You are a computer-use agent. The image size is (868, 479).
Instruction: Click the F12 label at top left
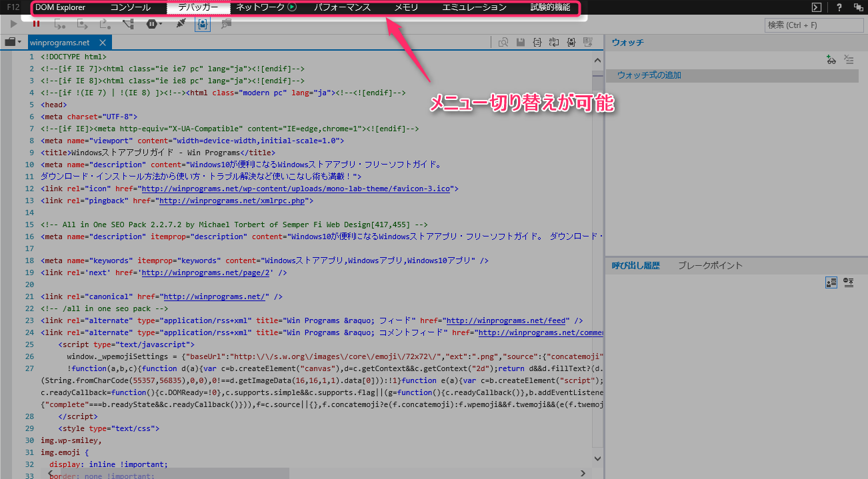coord(13,7)
